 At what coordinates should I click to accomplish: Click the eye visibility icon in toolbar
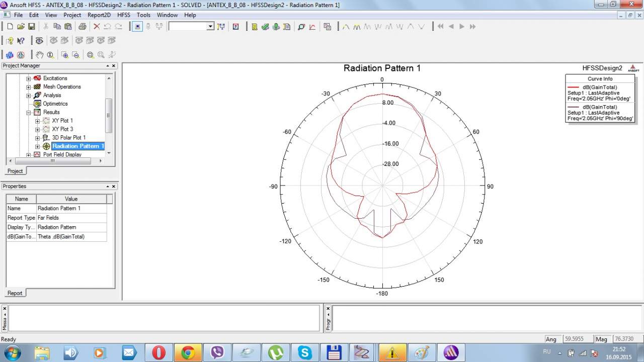pyautogui.click(x=39, y=41)
